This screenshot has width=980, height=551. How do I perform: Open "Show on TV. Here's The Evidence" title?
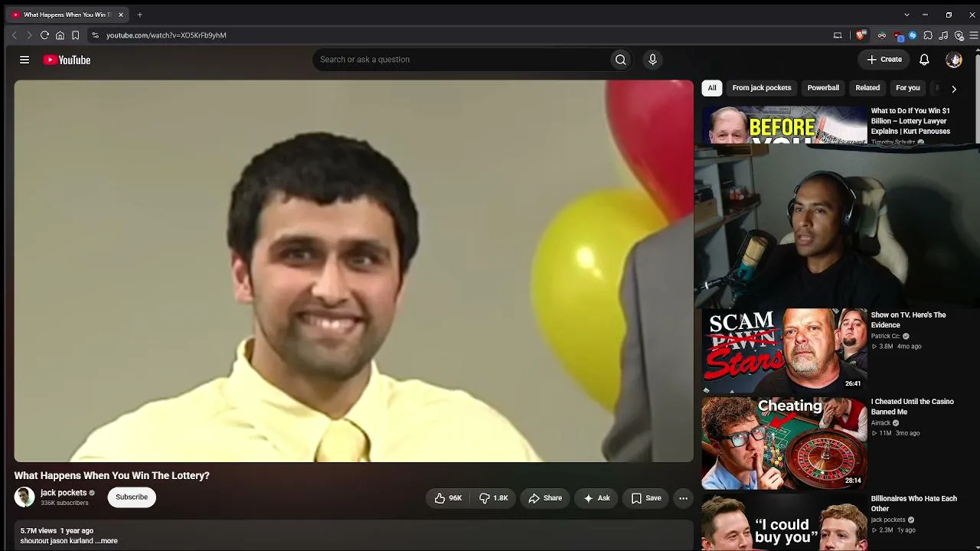[908, 320]
